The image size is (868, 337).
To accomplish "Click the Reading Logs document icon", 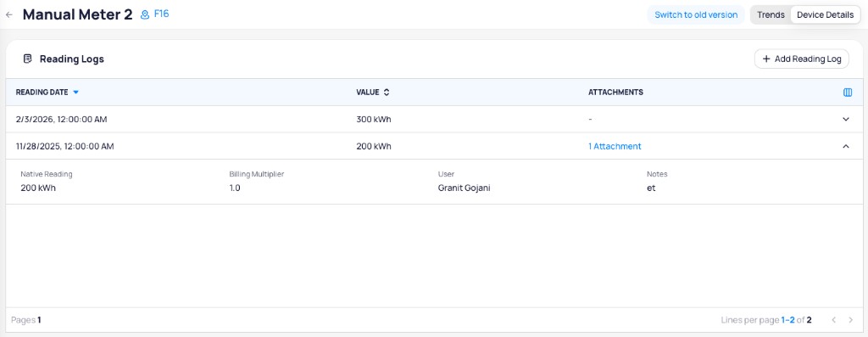I will point(27,59).
